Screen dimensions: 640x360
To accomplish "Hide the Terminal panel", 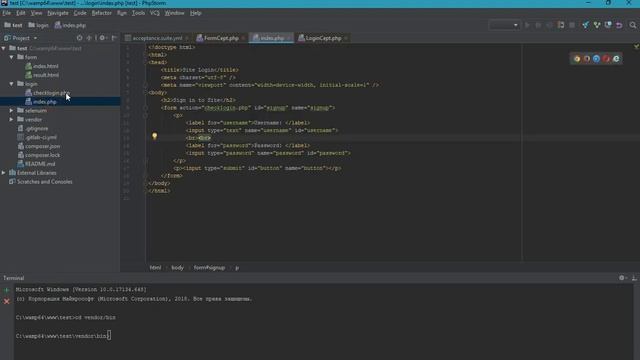I will pos(634,278).
